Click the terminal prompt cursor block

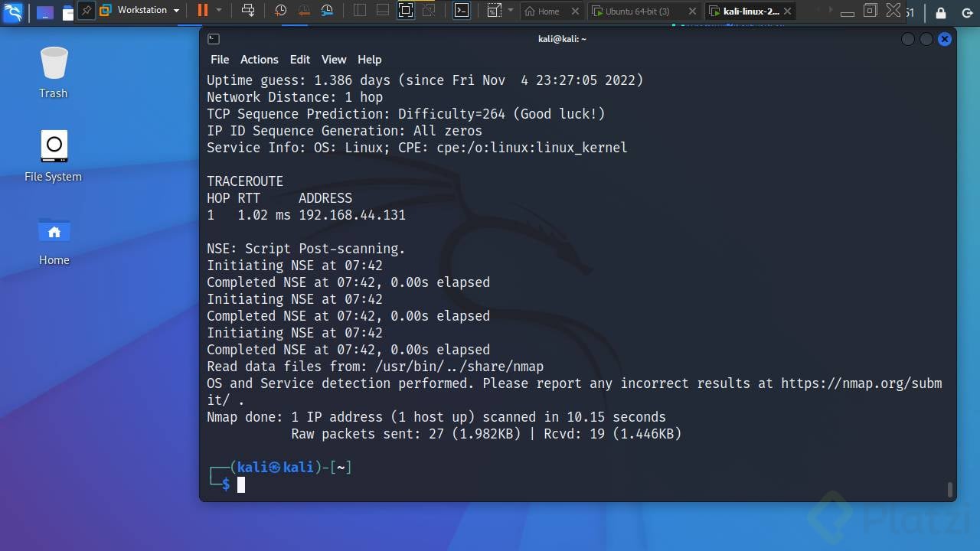click(241, 484)
